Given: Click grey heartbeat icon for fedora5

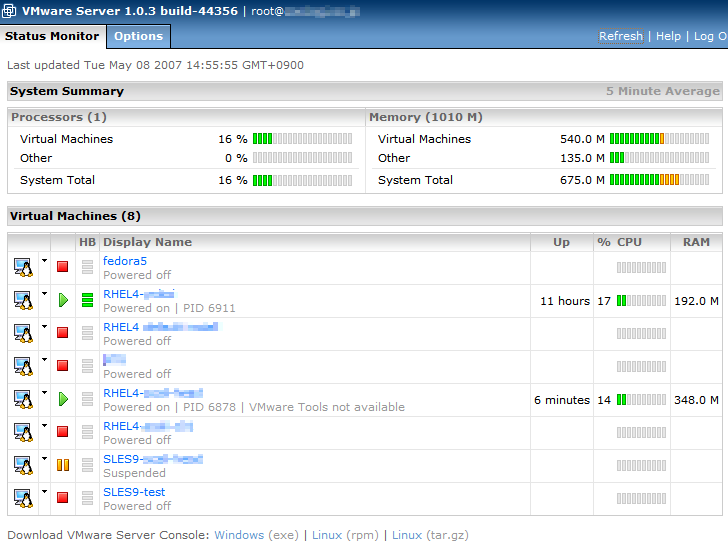Looking at the screenshot, I should click(x=87, y=267).
